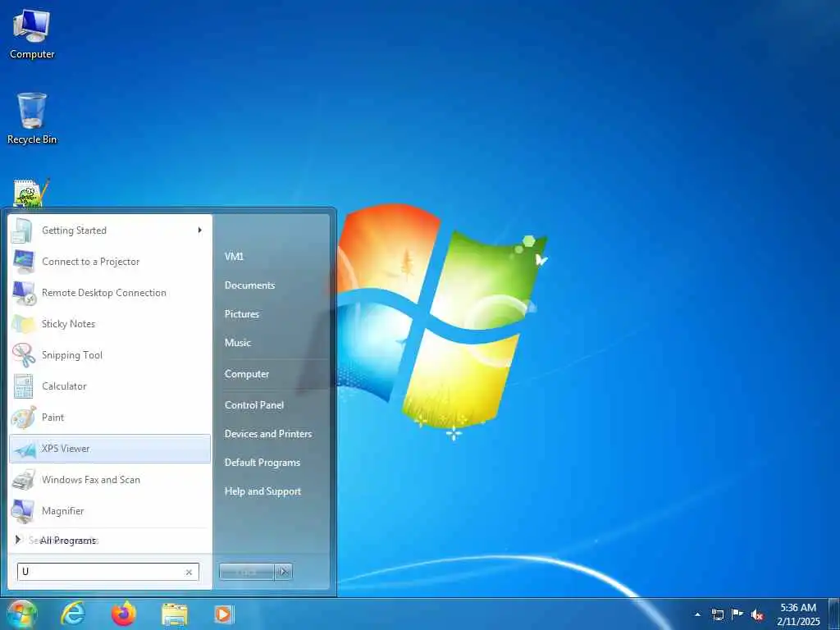
Task: Launch Remote Desktop Connection entry
Action: pos(110,293)
